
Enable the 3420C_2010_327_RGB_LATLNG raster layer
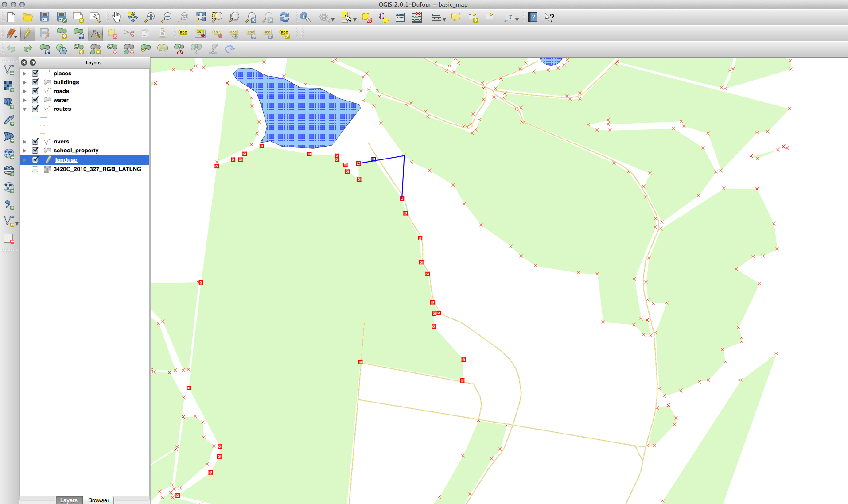pos(35,169)
